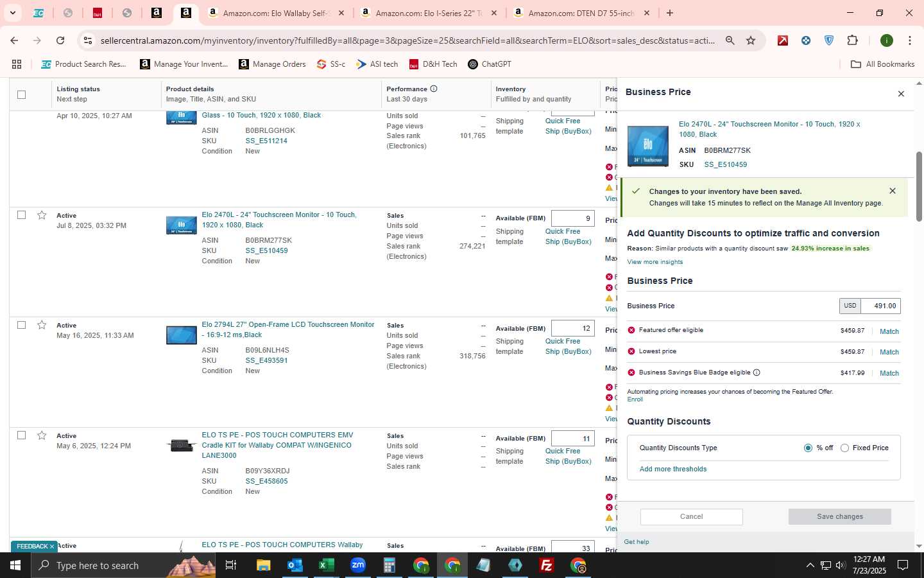Open the All Bookmarks folder
This screenshot has width=924, height=578.
click(x=882, y=64)
